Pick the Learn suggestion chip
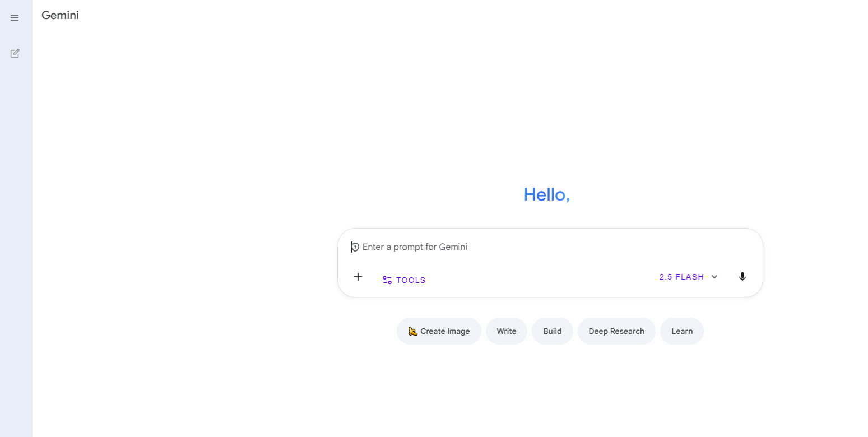Screen dimensions: 868x437 click(682, 331)
